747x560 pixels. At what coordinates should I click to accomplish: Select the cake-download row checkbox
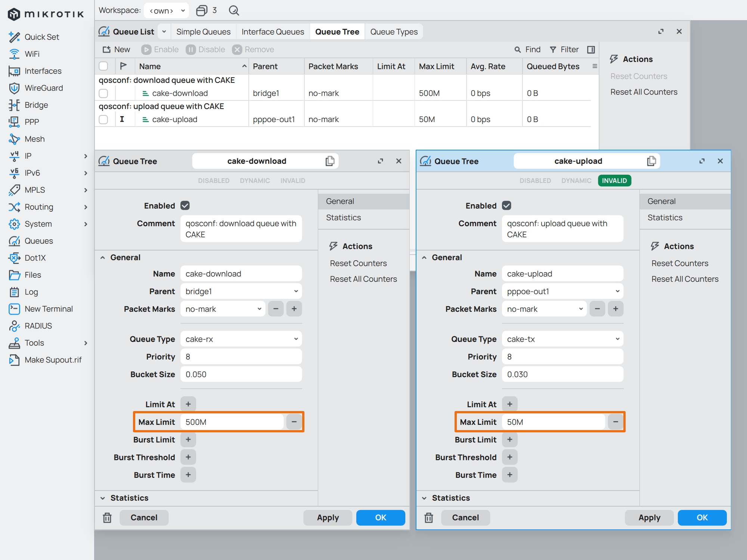pyautogui.click(x=103, y=93)
